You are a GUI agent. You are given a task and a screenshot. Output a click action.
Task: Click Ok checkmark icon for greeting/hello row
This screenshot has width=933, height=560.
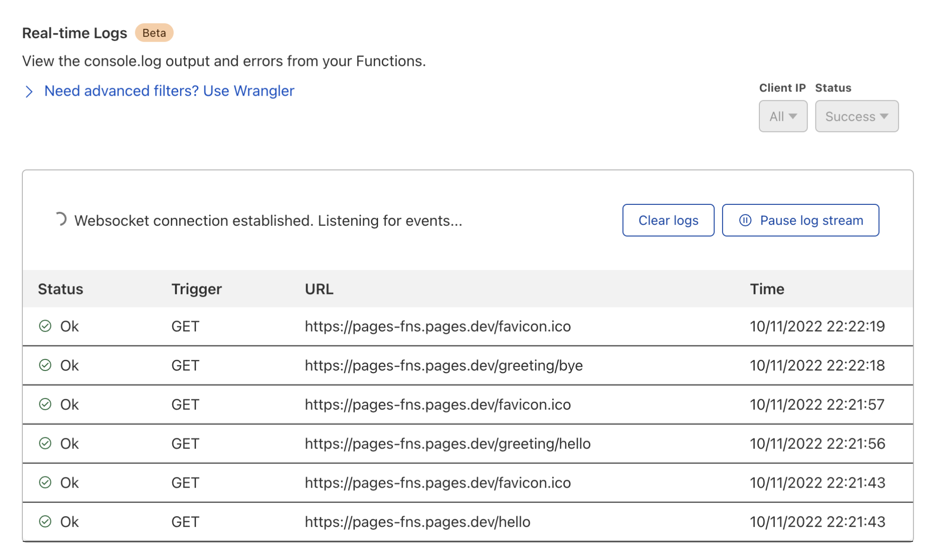point(45,443)
